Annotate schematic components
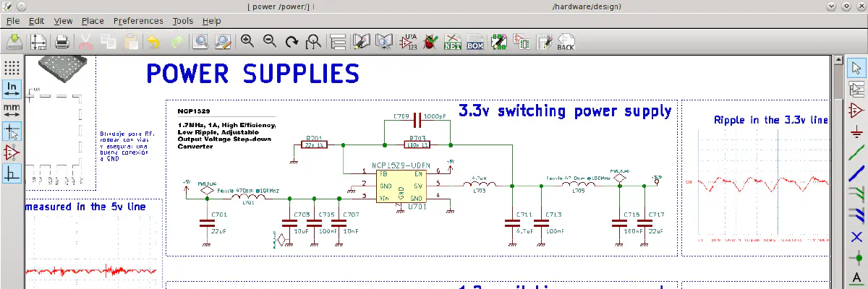Viewport: 868px width, 289px height. coord(409,42)
